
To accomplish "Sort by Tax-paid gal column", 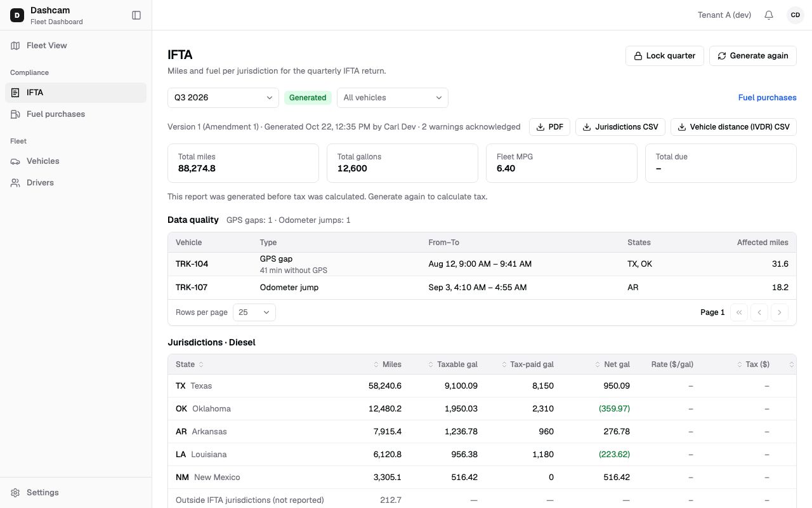I will click(527, 364).
